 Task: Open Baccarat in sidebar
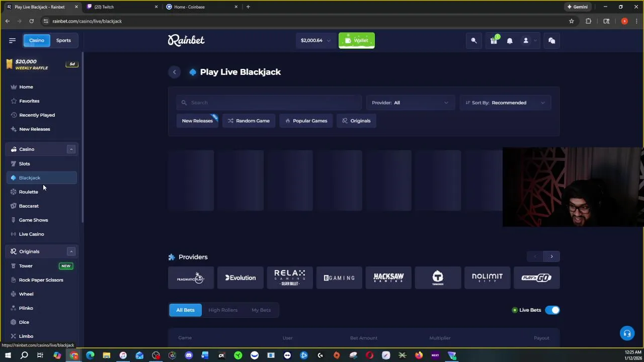click(41, 206)
